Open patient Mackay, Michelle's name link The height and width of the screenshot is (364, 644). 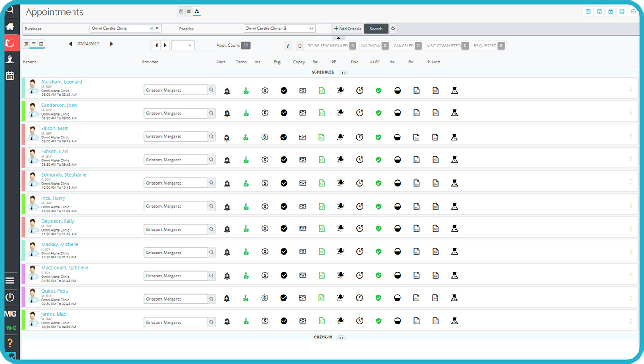click(60, 244)
